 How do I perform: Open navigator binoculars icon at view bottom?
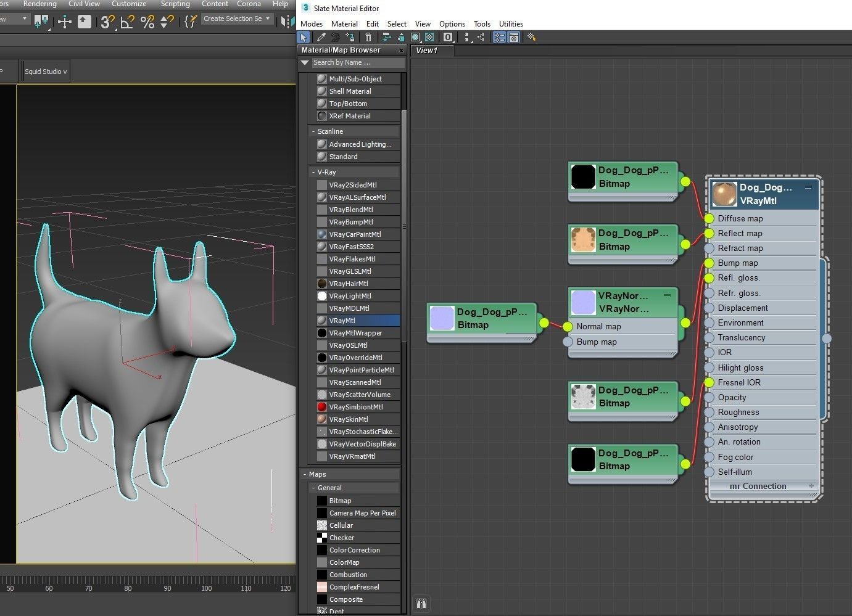(x=421, y=604)
